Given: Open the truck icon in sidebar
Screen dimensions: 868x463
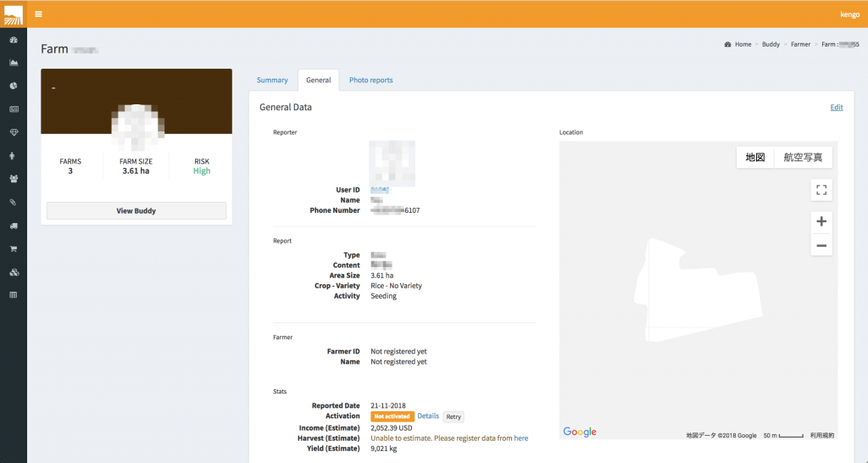Looking at the screenshot, I should [x=14, y=226].
